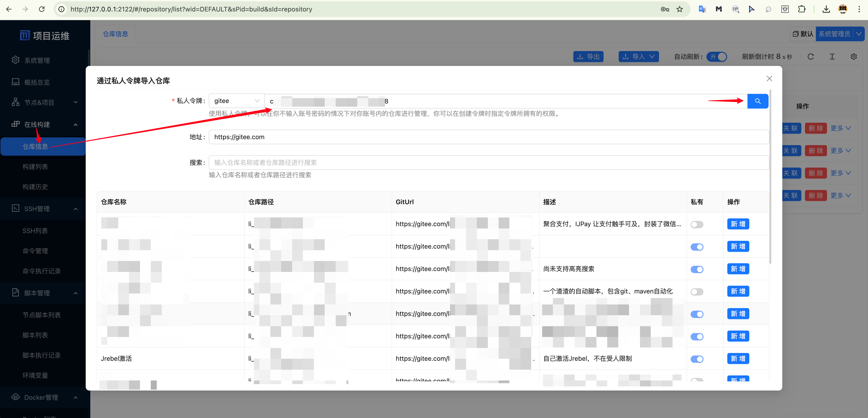Viewport: 868px width, 418px height.
Task: Toggle the auto refresh switch
Action: coord(716,57)
